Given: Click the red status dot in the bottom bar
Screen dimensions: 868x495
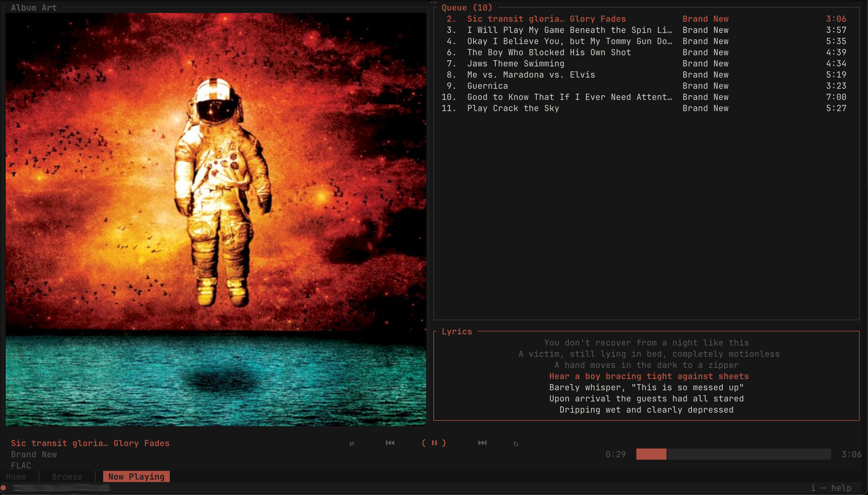Looking at the screenshot, I should [3, 488].
